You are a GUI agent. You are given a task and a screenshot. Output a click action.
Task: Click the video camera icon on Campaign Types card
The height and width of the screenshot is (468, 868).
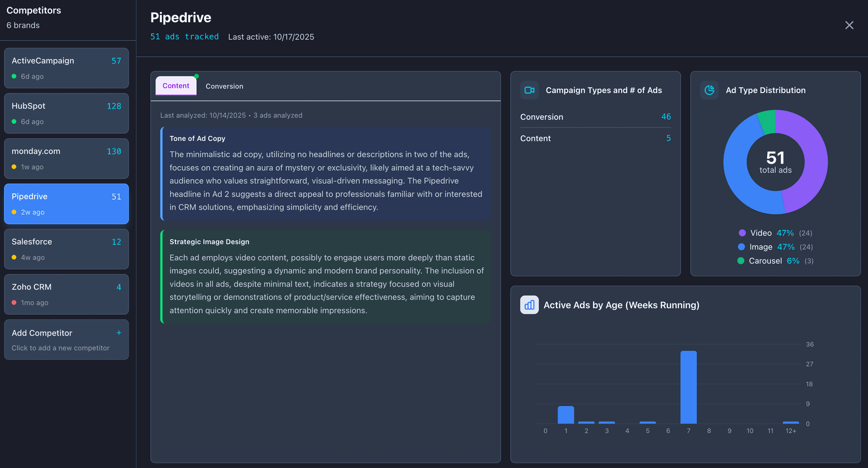pyautogui.click(x=529, y=90)
